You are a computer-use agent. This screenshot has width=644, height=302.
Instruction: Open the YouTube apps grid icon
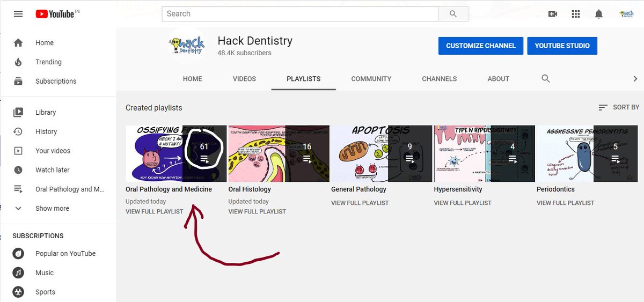click(576, 14)
